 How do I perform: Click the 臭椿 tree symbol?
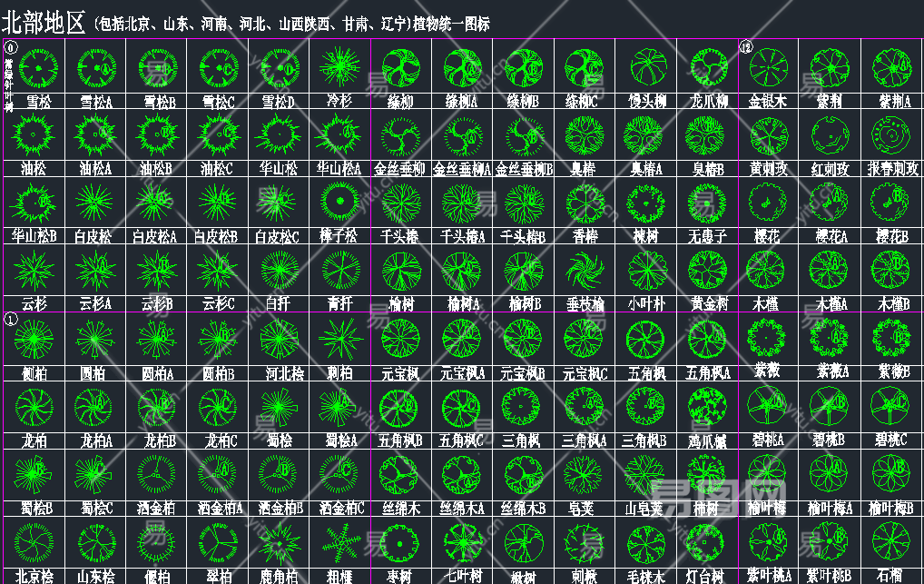(584, 135)
